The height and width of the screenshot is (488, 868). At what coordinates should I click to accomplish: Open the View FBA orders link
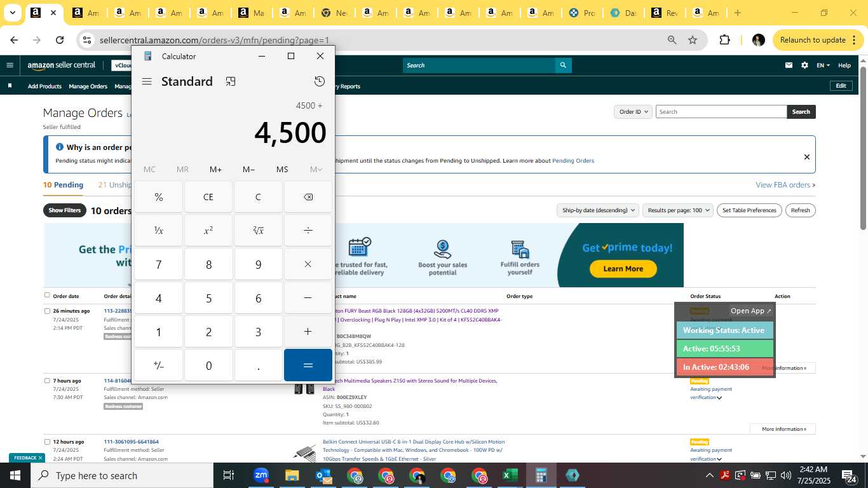point(785,185)
